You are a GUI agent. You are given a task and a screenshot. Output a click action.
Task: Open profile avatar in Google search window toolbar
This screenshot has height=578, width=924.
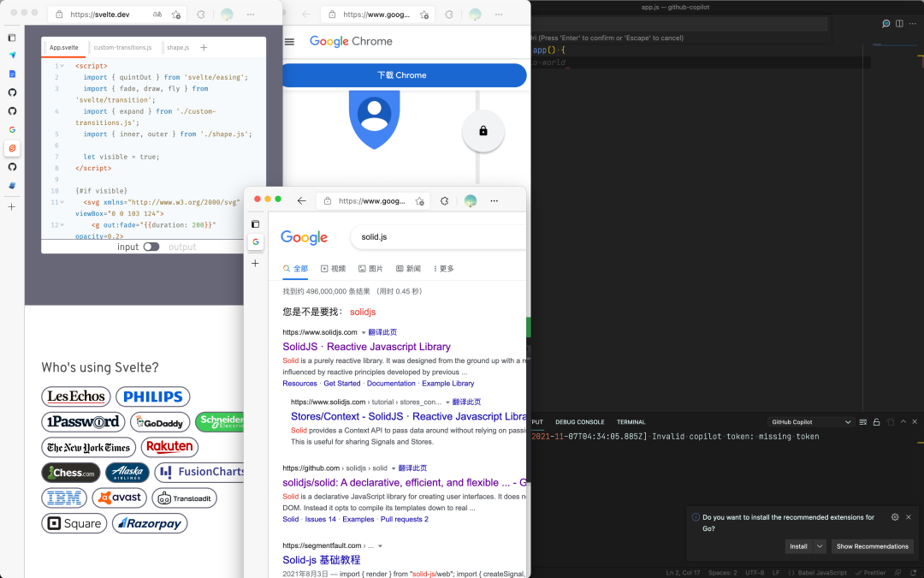[x=471, y=201]
